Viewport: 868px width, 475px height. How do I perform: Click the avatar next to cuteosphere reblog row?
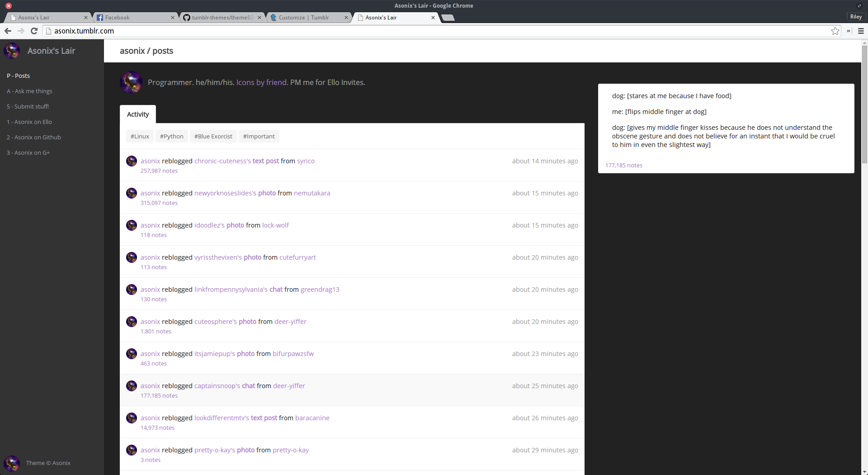[132, 322]
